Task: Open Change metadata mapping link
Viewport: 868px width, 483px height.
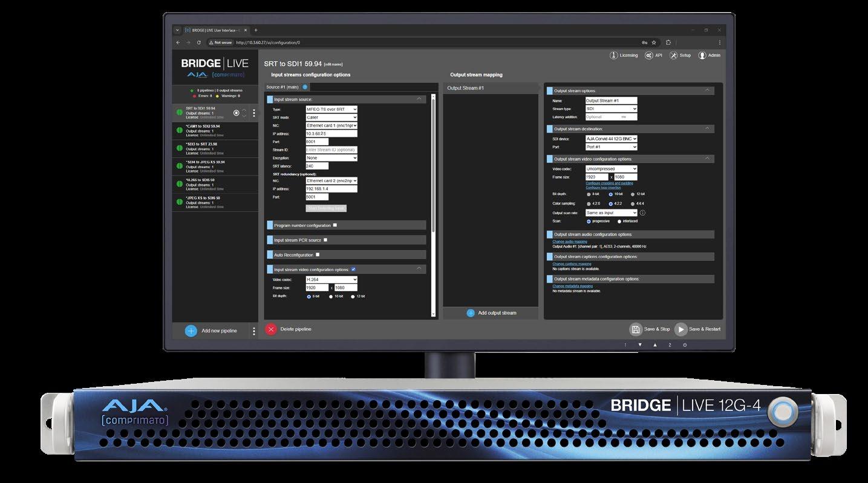Action: 572,286
